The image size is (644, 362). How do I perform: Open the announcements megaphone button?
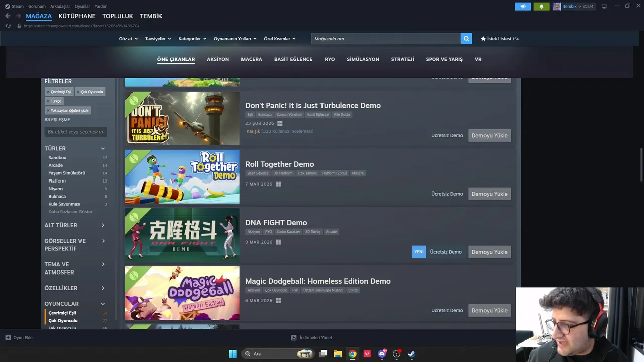pos(523,6)
